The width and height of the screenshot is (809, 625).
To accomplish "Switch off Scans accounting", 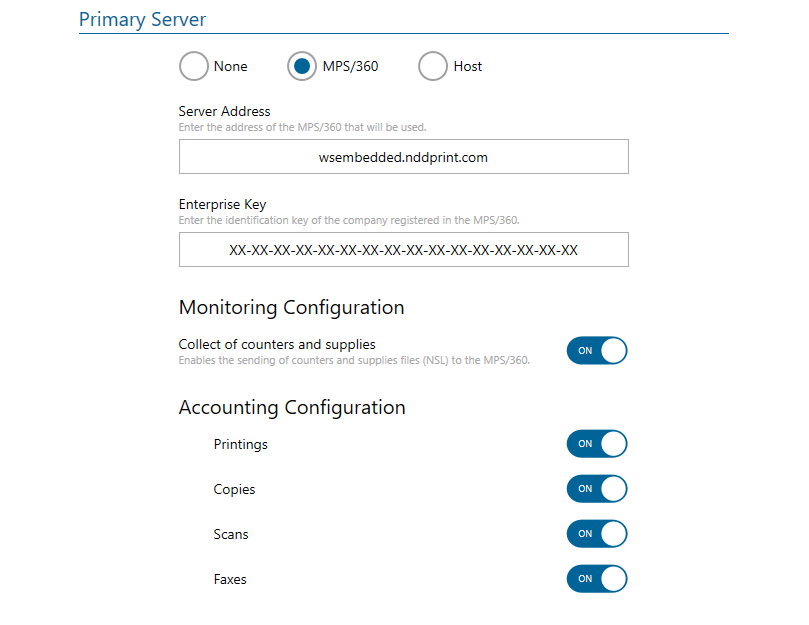I will point(597,534).
